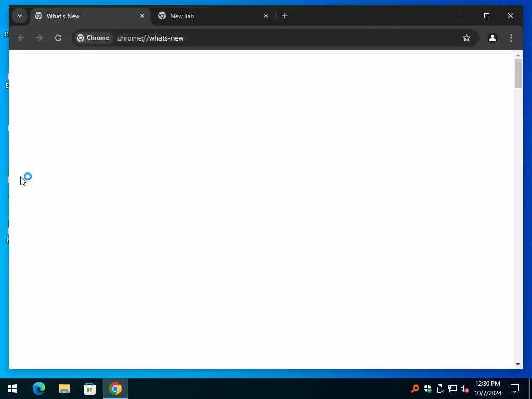This screenshot has width=532, height=399.
Task: Close the What's New tab
Action: 142,16
